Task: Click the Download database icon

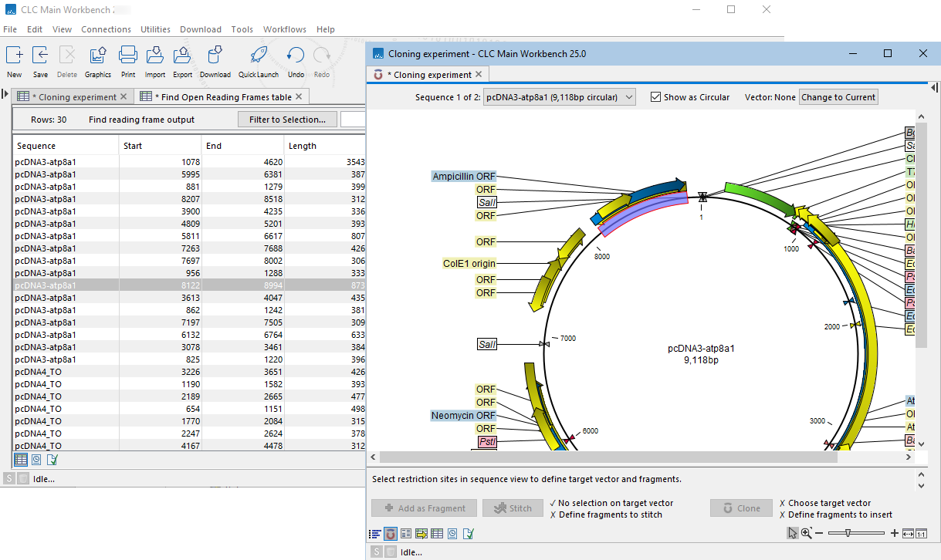Action: pyautogui.click(x=215, y=56)
